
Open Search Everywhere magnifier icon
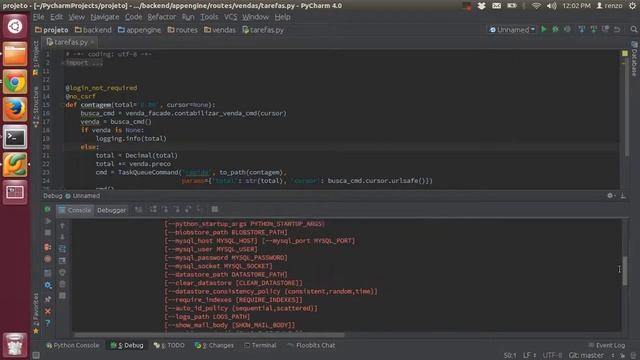click(x=633, y=29)
